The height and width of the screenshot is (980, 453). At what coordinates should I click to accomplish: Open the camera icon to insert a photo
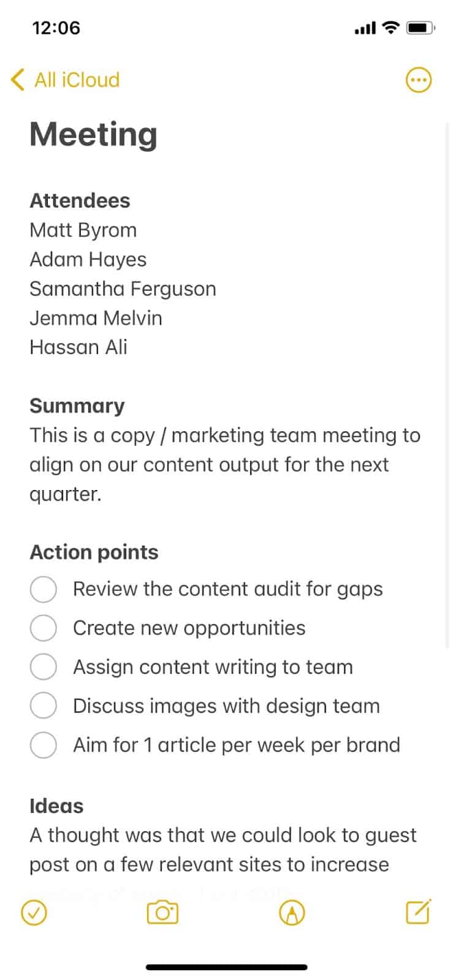162,912
